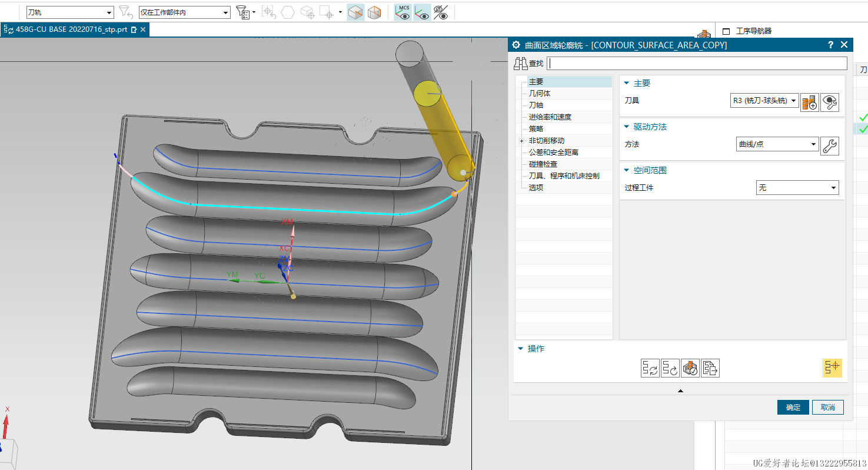This screenshot has height=470, width=868.
Task: Click the orange-edged cube icon
Action: (374, 12)
